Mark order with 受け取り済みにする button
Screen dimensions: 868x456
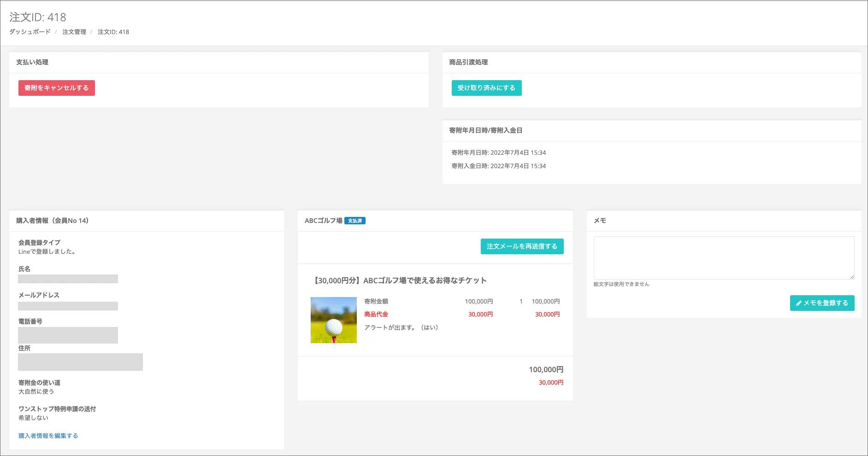click(486, 88)
